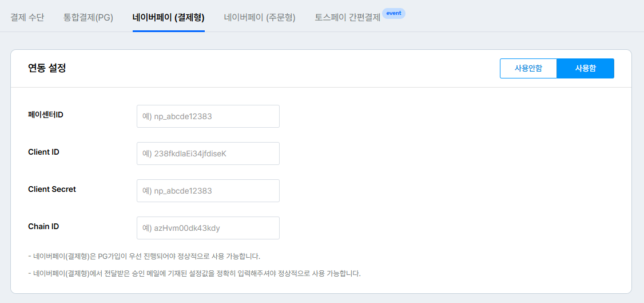Focus the 페이센터ID input field
This screenshot has width=644, height=303.
(208, 116)
